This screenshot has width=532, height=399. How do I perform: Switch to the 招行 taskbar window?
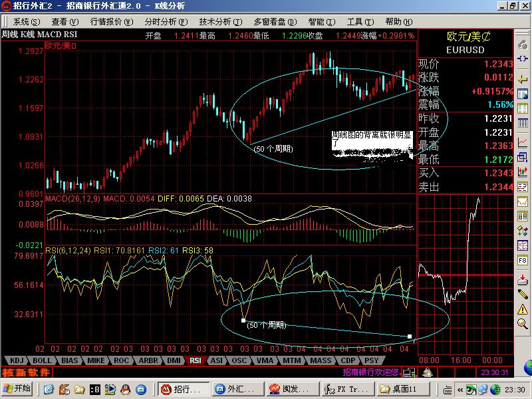point(184,389)
